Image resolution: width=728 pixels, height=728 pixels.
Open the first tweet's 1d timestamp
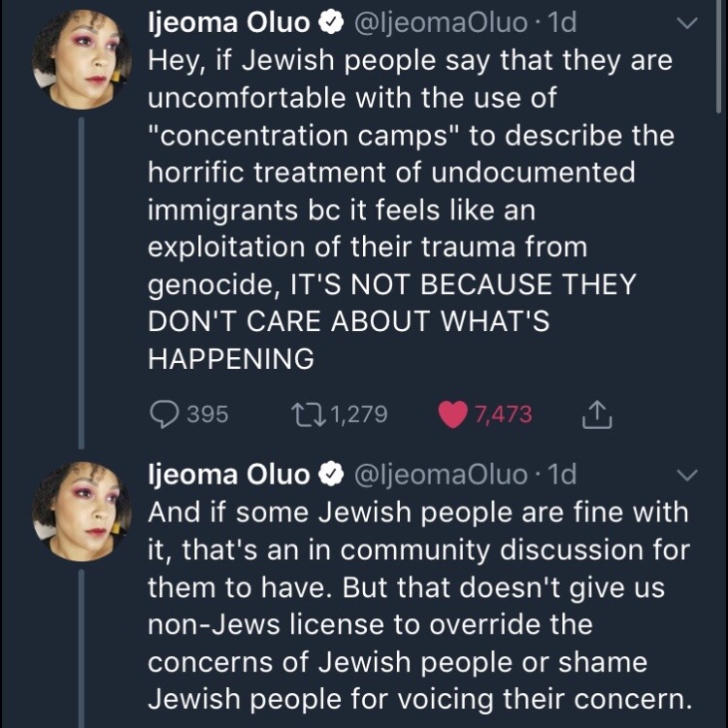click(562, 21)
